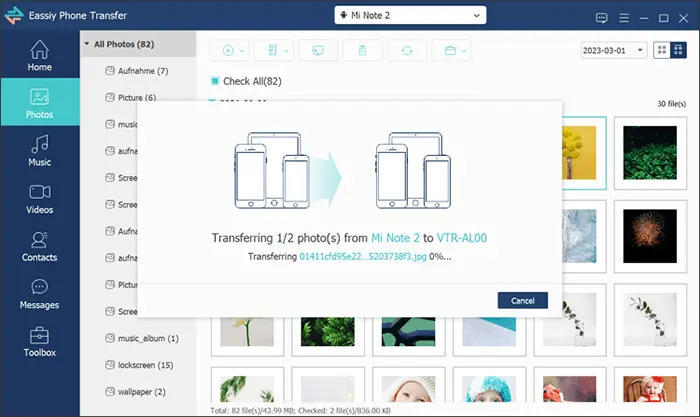Open the Toolbox section
700x417 pixels.
tap(40, 342)
